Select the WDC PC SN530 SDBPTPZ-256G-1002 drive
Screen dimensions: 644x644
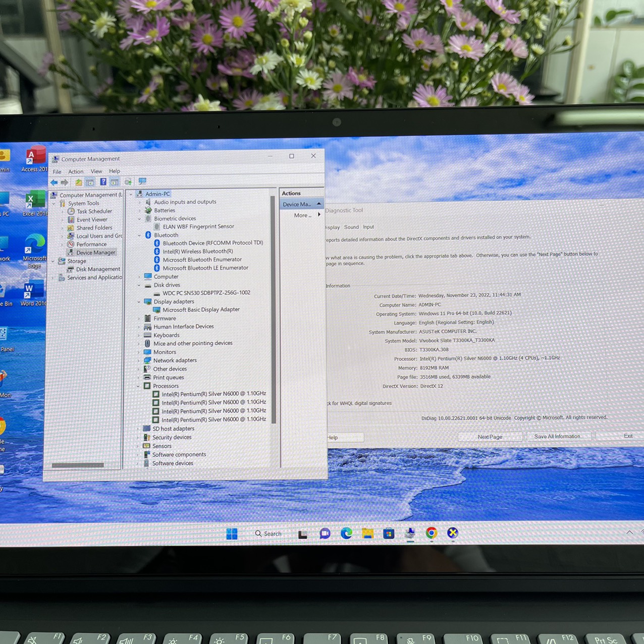(206, 293)
